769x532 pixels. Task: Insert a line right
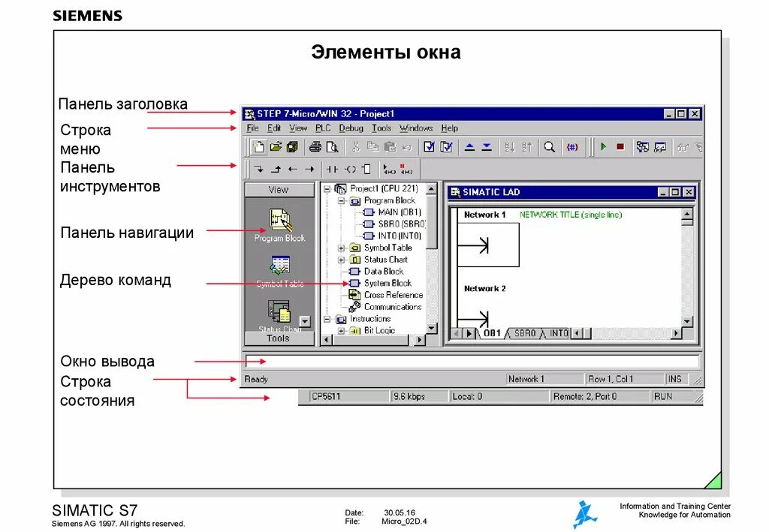coord(309,170)
